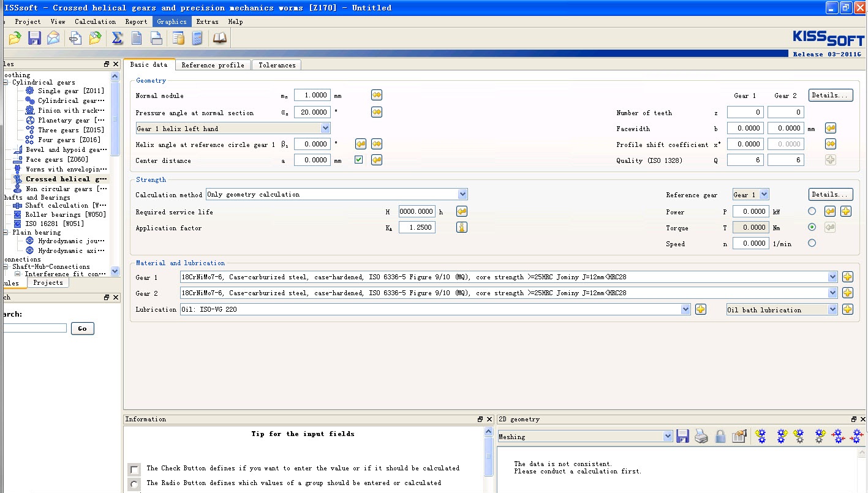This screenshot has height=493, width=868.
Task: Save the 2D geometry graphic with floppy icon
Action: point(683,436)
